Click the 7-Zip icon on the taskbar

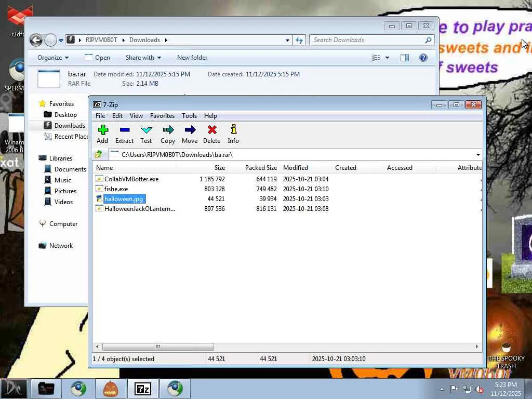point(142,389)
